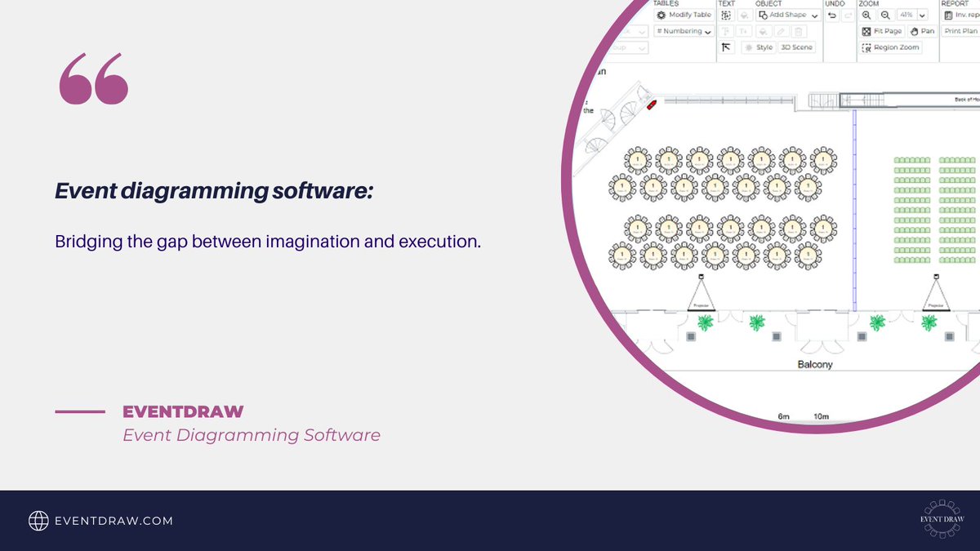Click the Fit Page button
Screen dimensions: 980x551
882,31
